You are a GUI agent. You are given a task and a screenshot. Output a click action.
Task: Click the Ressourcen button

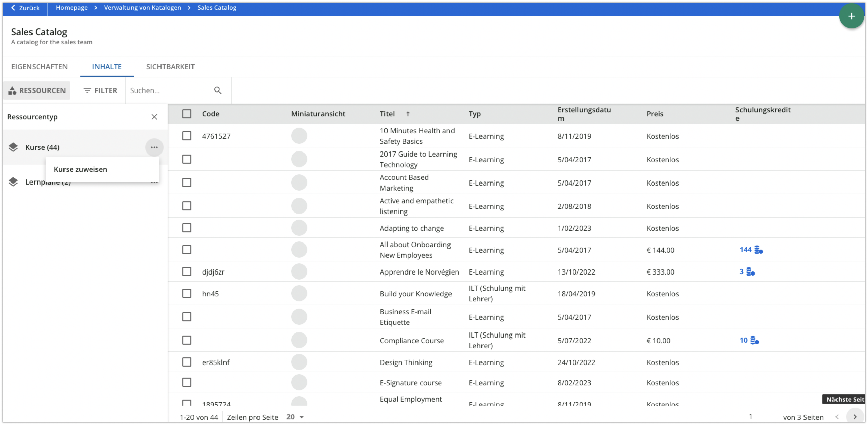coord(37,90)
